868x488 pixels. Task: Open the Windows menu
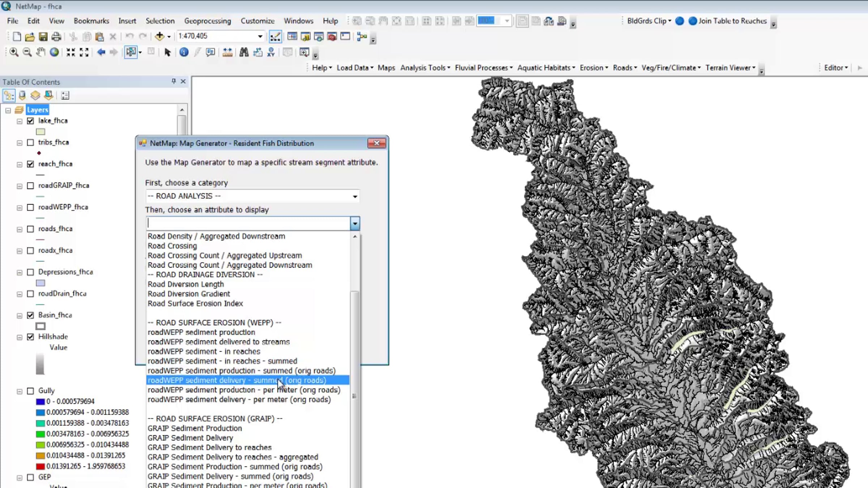[298, 21]
